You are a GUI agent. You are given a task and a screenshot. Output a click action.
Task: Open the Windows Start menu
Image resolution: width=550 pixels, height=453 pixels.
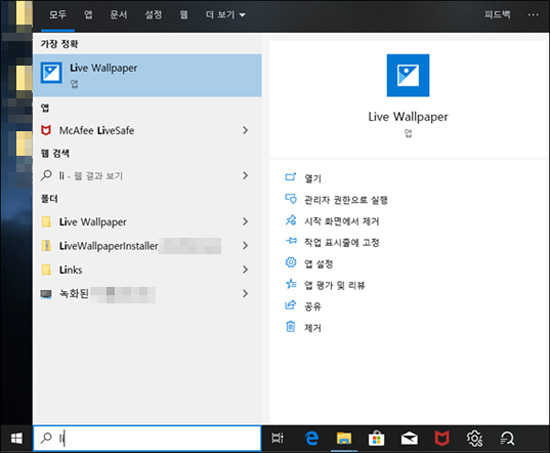pos(16,438)
